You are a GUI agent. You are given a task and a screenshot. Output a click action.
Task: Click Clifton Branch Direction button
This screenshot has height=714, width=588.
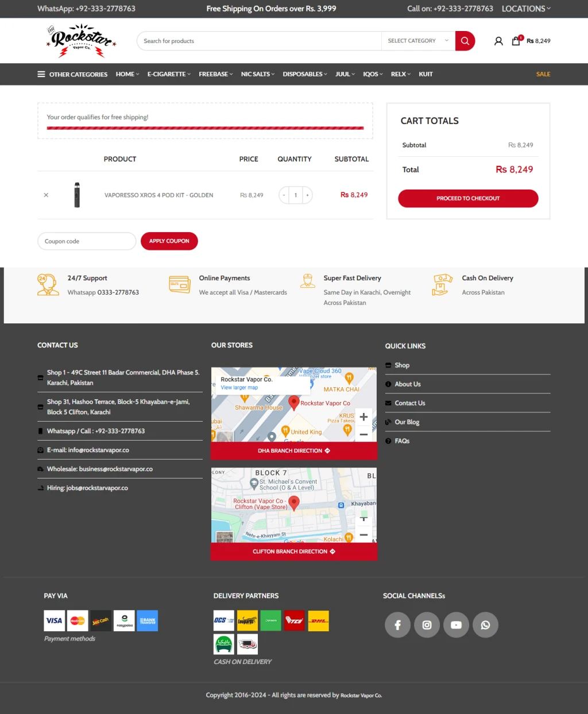(294, 551)
